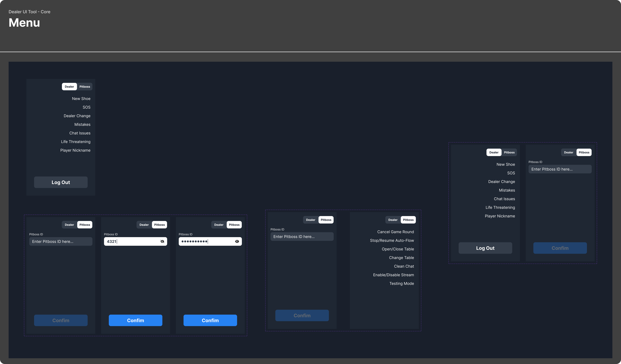Click the empty Pitboss ID field in bottom-left panel
The height and width of the screenshot is (364, 621).
[x=61, y=242]
